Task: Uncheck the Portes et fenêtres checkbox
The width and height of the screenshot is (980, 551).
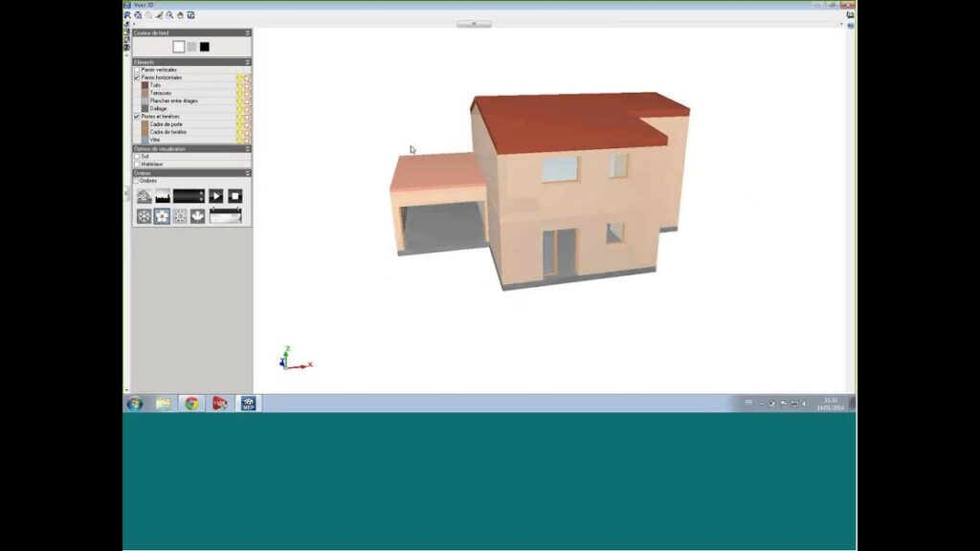Action: point(137,116)
